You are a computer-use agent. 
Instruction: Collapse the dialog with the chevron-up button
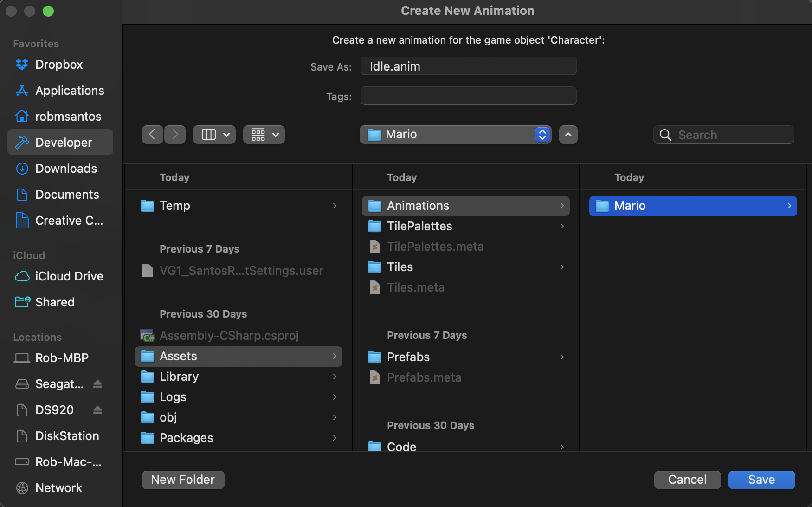tap(568, 135)
